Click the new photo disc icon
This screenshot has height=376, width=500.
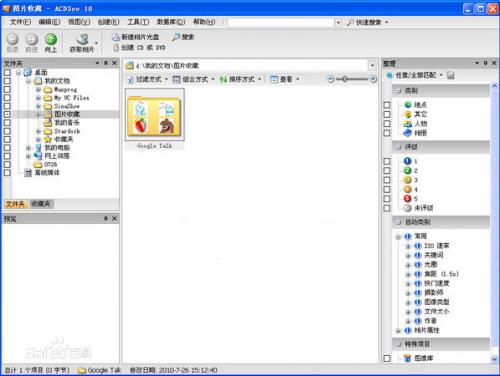(116, 37)
